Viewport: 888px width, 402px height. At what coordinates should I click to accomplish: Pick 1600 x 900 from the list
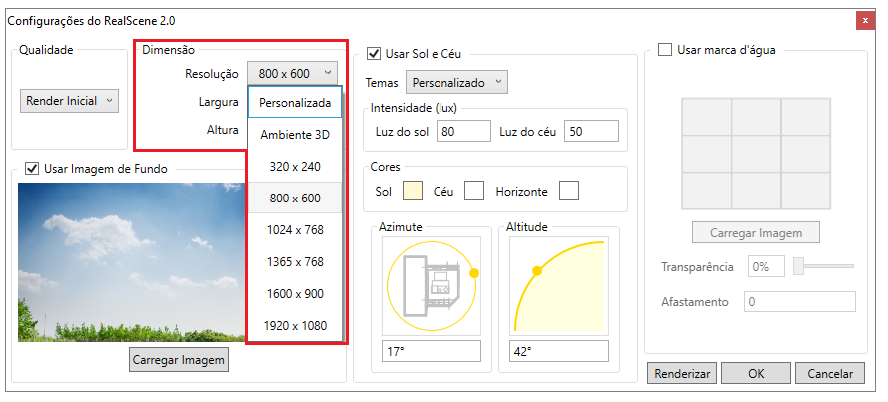(294, 293)
